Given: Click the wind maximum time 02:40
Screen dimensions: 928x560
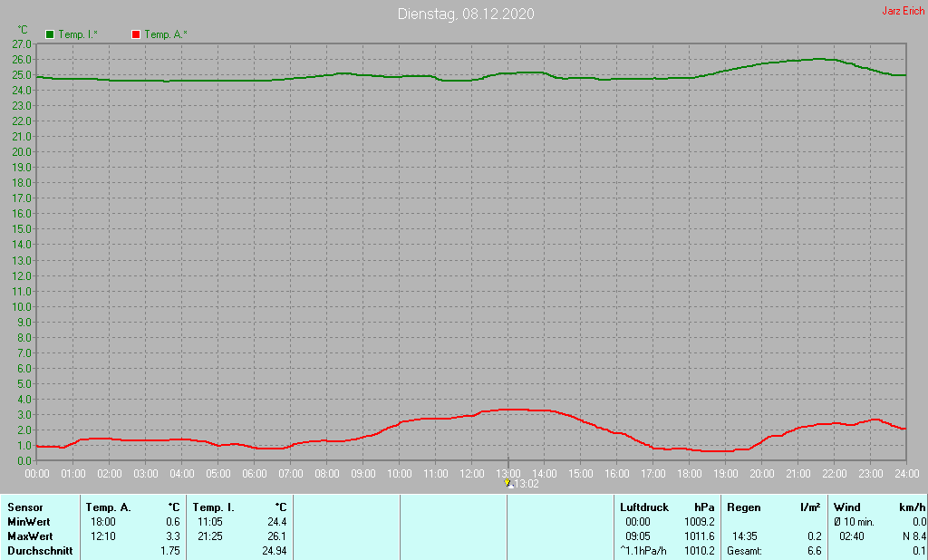Looking at the screenshot, I should 852,536.
